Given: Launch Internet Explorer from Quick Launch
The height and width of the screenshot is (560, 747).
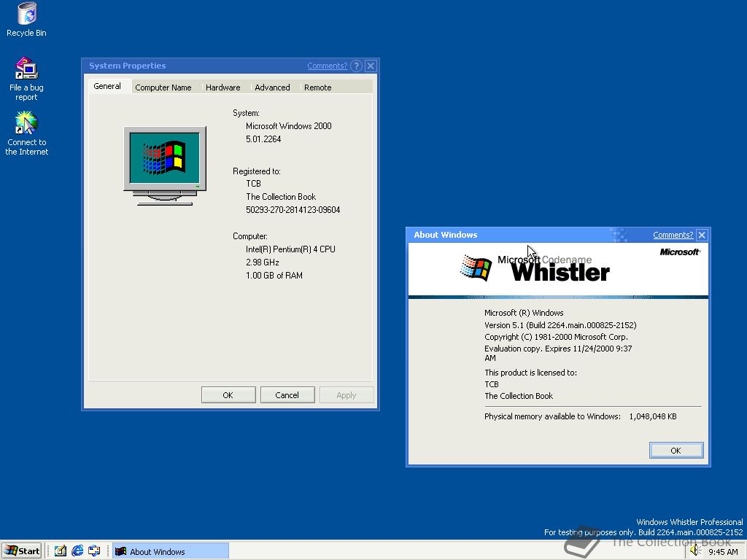Looking at the screenshot, I should pyautogui.click(x=77, y=551).
